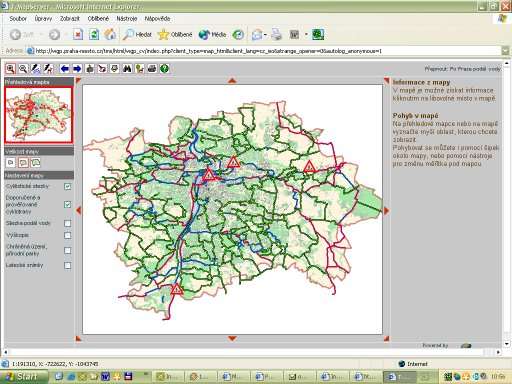Click the blue forward arrow in map toolbar
512x384 pixels.
click(x=77, y=69)
